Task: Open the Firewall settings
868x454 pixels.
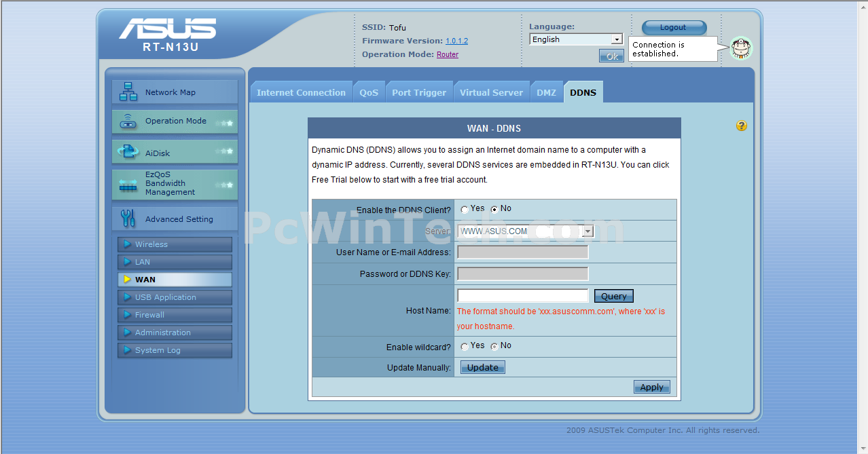Action: [x=175, y=315]
